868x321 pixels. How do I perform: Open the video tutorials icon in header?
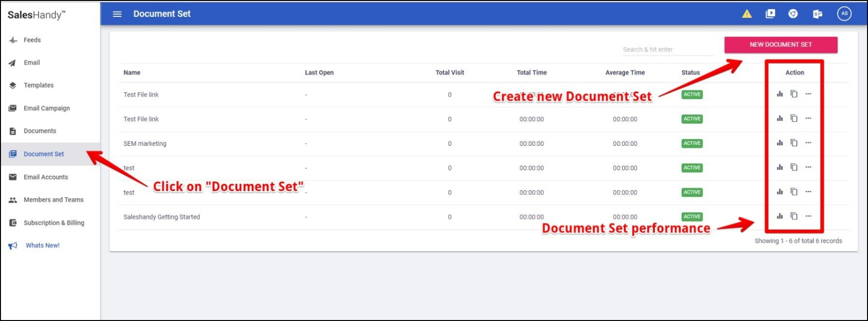[770, 14]
